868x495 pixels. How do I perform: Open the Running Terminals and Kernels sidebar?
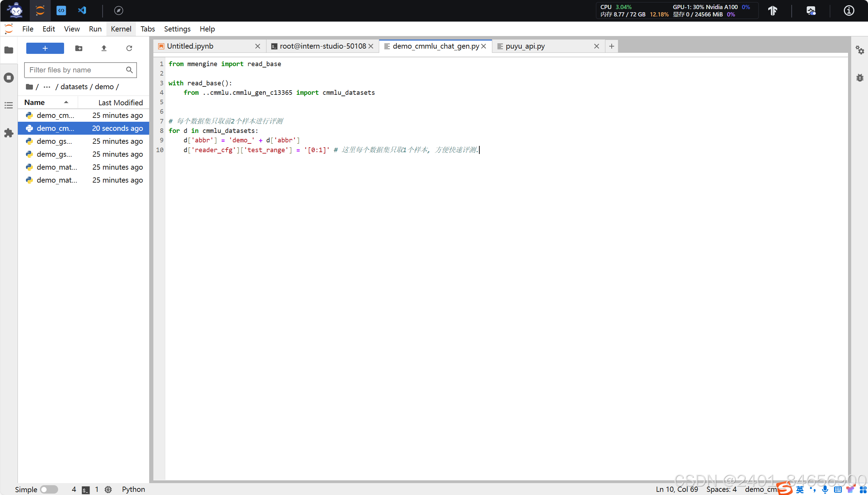9,78
